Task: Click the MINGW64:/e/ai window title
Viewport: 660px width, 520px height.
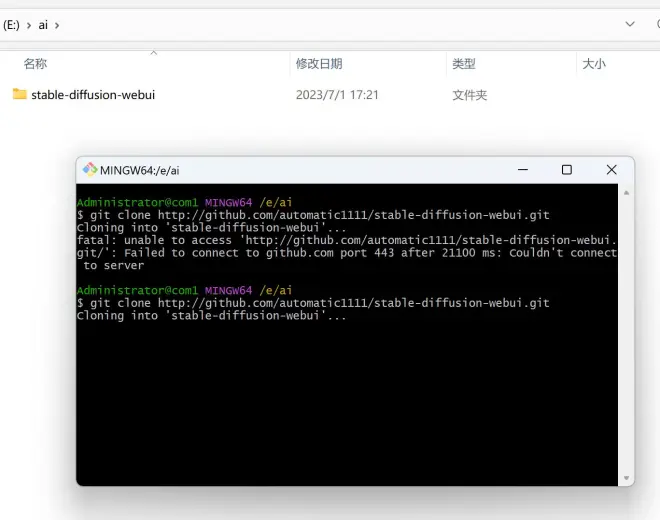Action: pos(139,170)
